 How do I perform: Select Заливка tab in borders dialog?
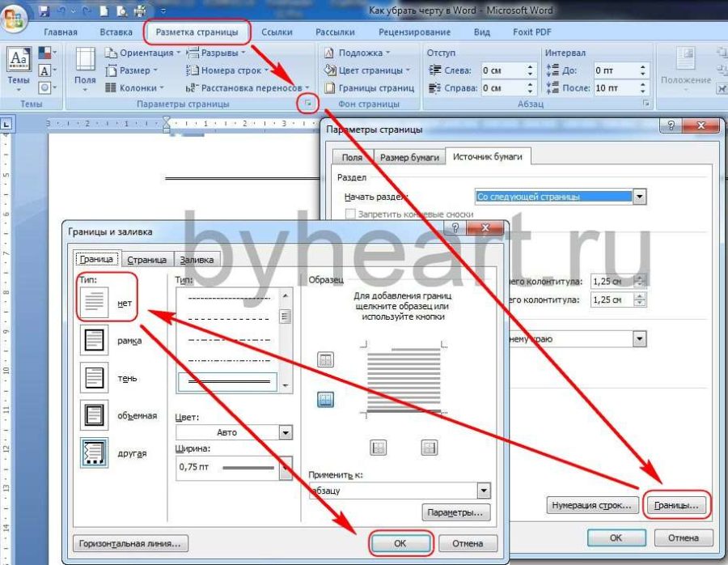[x=197, y=259]
